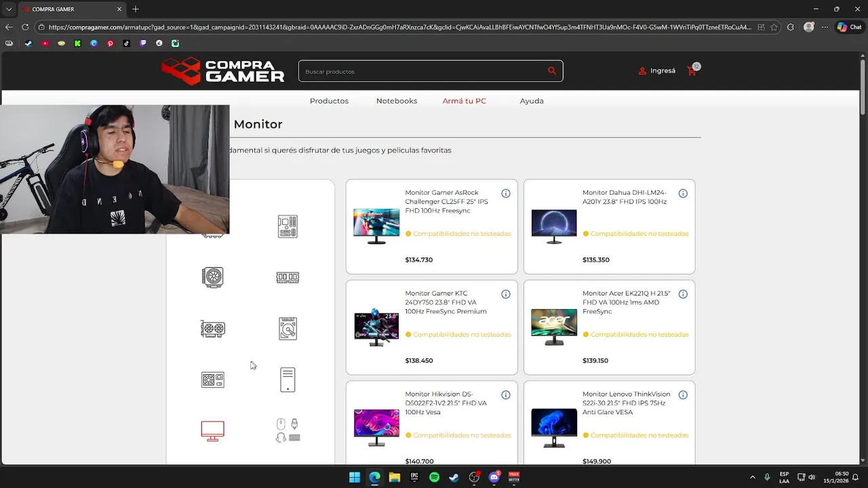868x488 pixels.
Task: Click the Ingresá login link
Action: (x=657, y=70)
